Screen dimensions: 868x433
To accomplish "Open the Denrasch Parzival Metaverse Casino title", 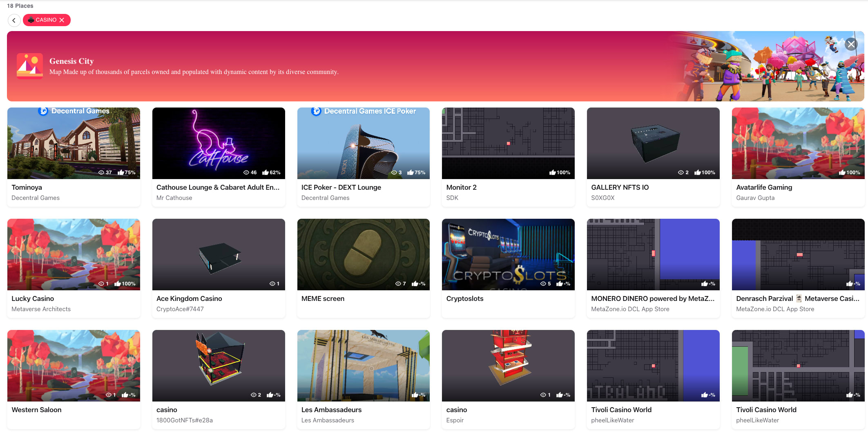I will tap(798, 298).
